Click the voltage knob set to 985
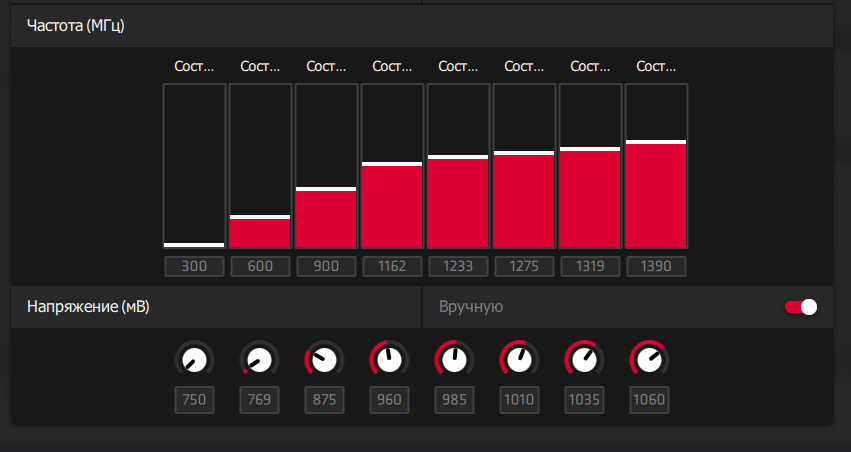 click(454, 358)
